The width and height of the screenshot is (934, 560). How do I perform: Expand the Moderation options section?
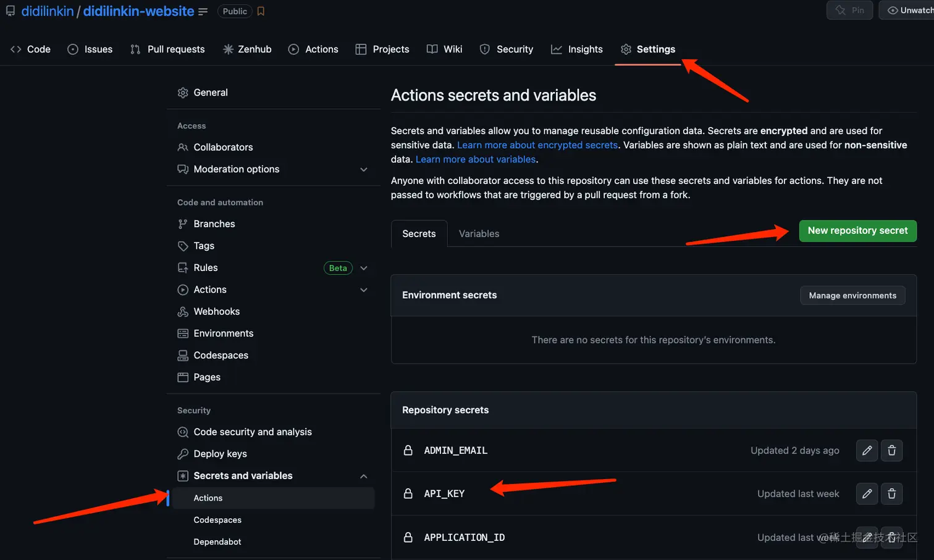pos(364,169)
